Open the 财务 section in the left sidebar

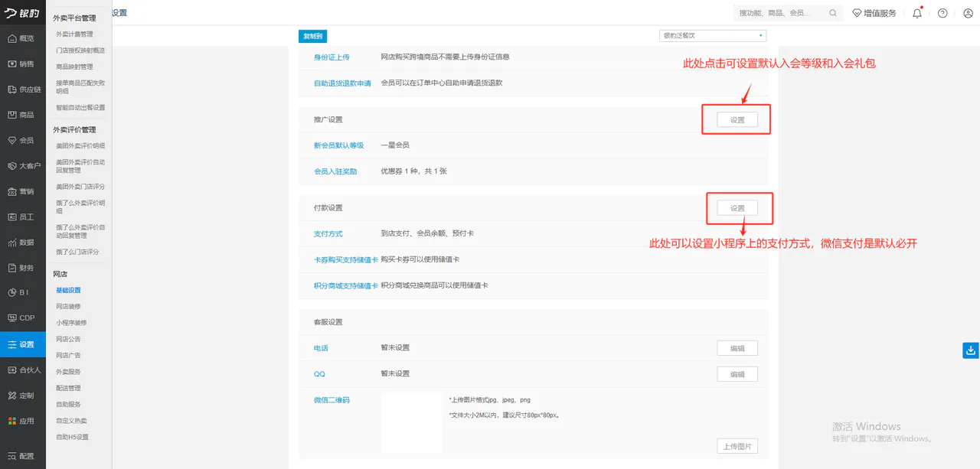[22, 268]
